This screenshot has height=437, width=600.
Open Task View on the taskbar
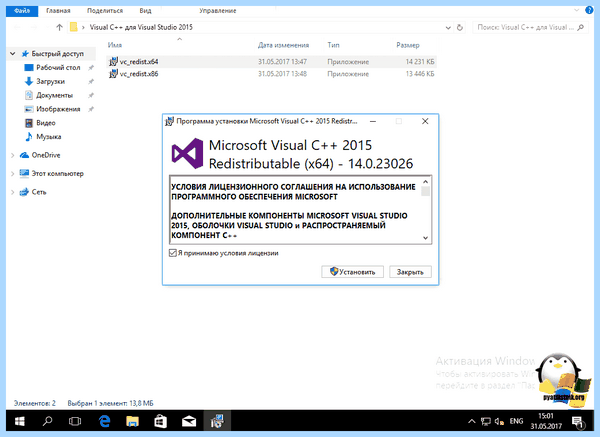75,421
